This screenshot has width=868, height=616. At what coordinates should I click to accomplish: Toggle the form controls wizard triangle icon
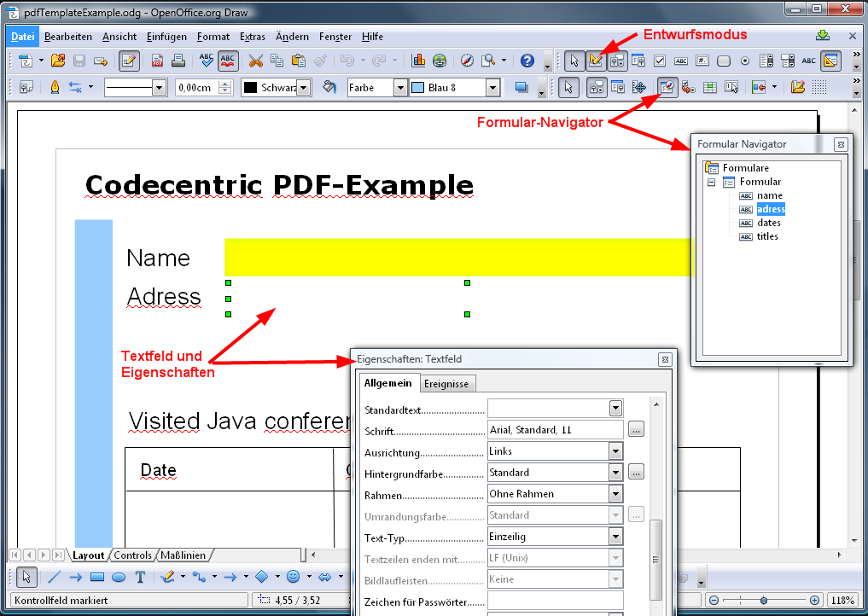830,61
